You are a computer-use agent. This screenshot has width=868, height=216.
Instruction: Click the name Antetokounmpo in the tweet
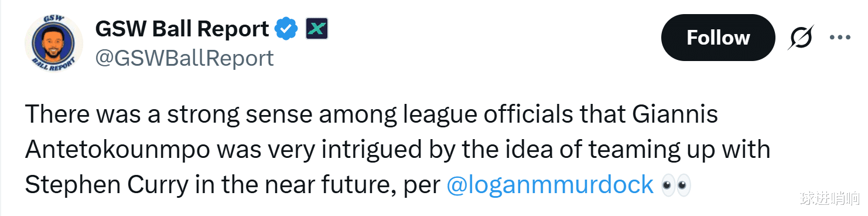117,150
